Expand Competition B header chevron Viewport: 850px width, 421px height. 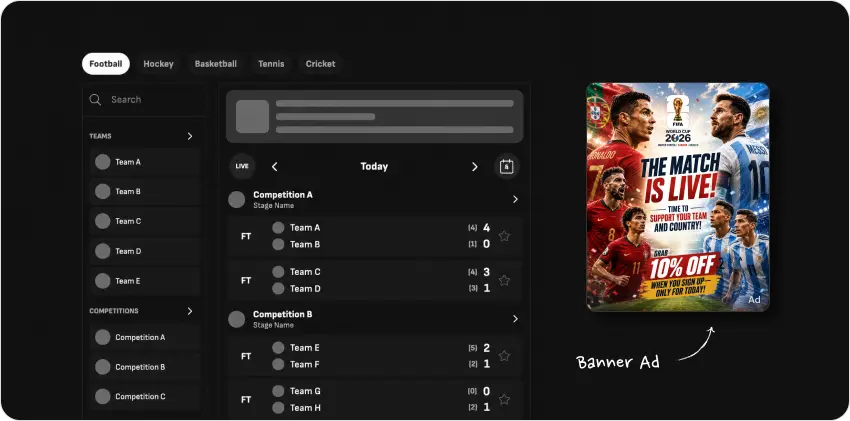[515, 319]
